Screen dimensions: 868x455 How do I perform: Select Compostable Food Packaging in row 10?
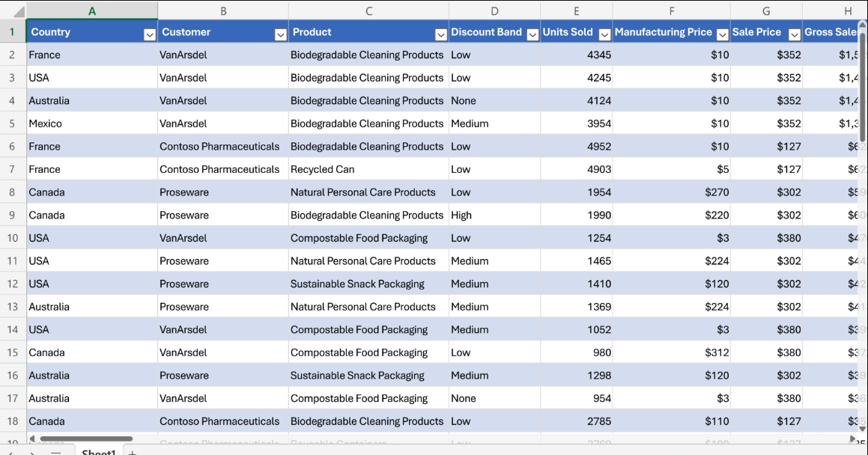tap(368, 238)
